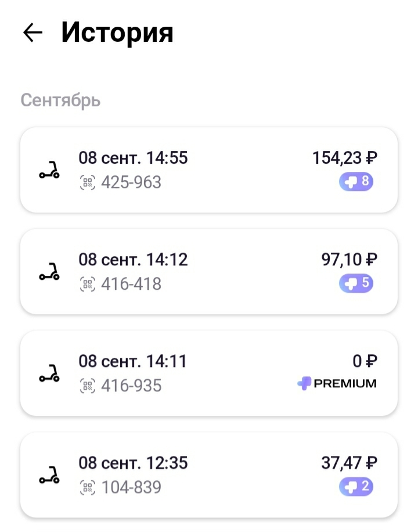
Task: Click scooter icon of the 14:12 ride
Action: [x=49, y=272]
